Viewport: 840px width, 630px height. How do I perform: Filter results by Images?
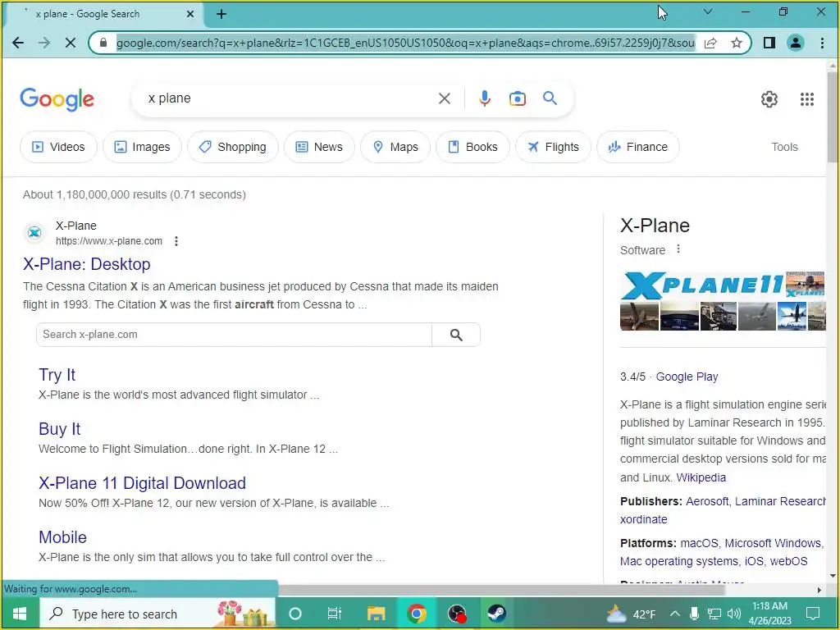[142, 147]
